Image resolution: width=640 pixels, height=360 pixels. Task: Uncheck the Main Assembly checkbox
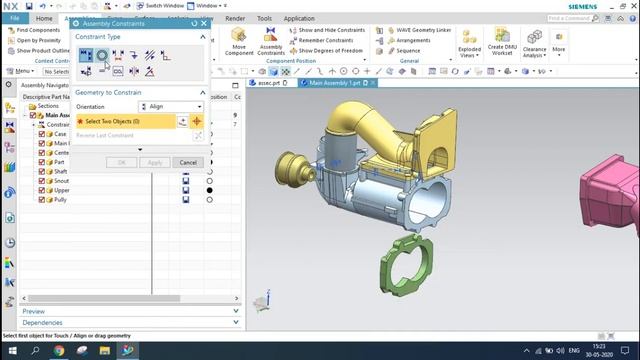(x=33, y=115)
